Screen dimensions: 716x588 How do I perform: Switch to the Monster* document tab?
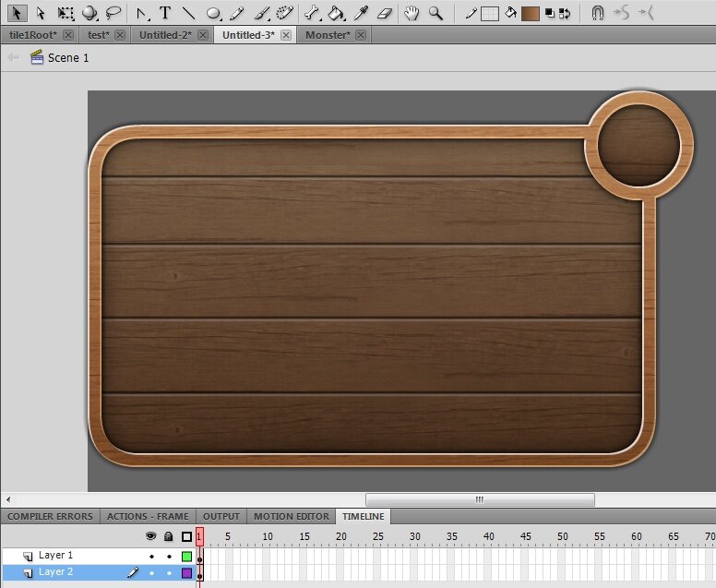pos(328,35)
